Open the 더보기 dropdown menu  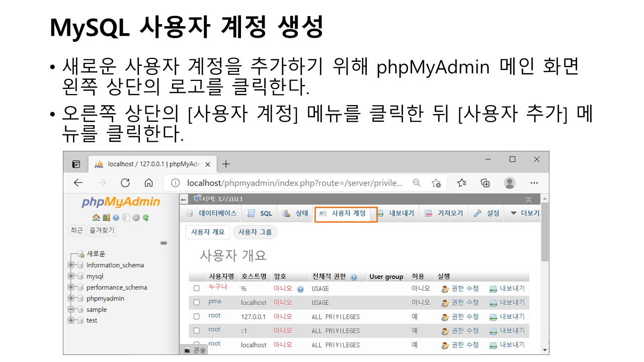(x=525, y=213)
